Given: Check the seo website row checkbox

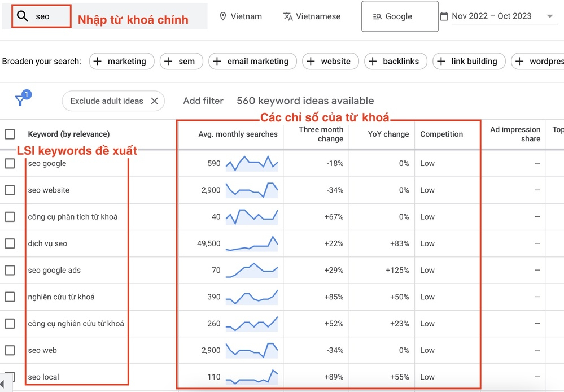Looking at the screenshot, I should [x=10, y=190].
